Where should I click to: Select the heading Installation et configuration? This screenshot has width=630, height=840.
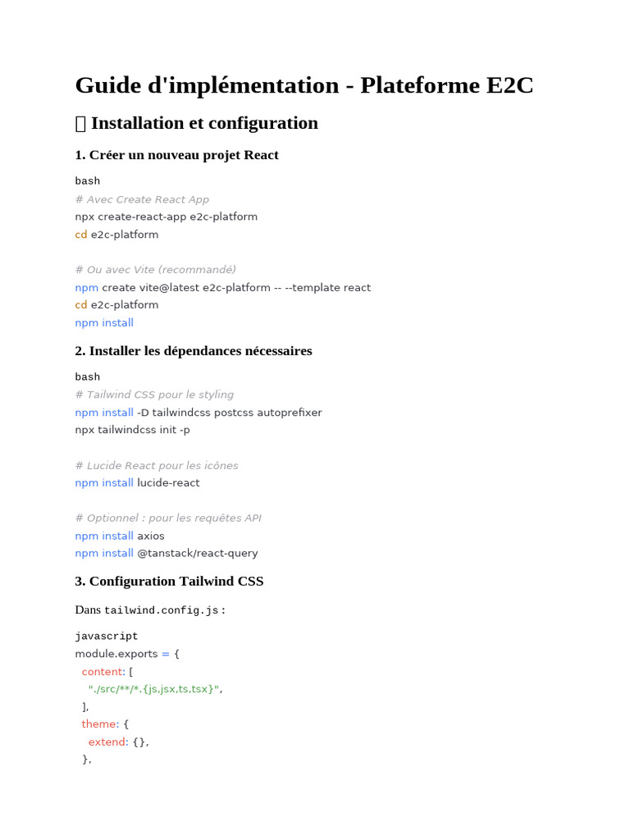(x=204, y=123)
